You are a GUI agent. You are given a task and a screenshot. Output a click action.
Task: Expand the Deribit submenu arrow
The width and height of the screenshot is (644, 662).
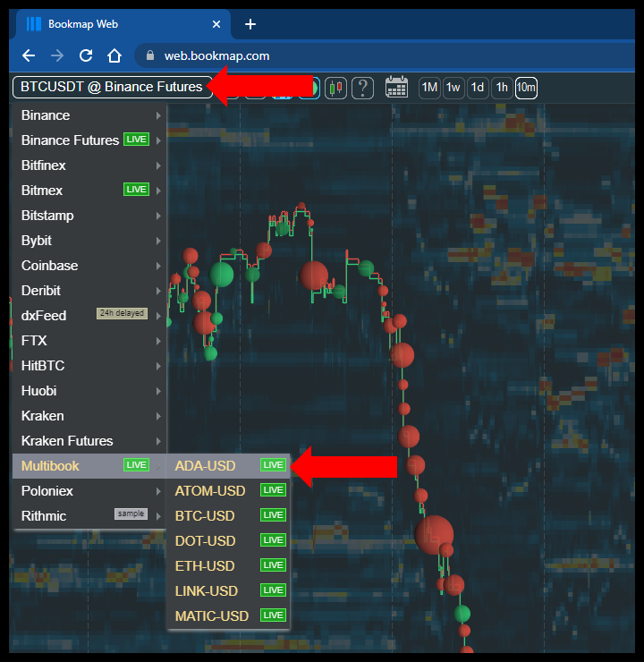point(158,291)
